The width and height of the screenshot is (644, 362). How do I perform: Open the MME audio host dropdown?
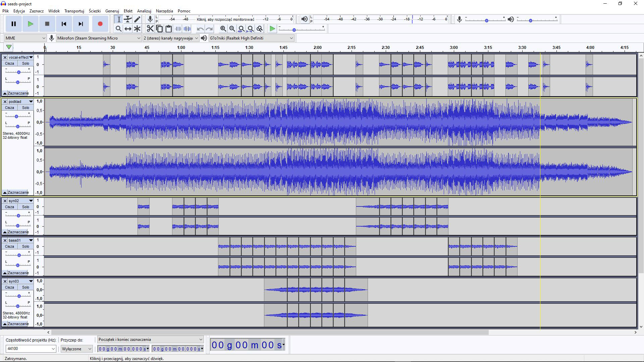pos(25,38)
